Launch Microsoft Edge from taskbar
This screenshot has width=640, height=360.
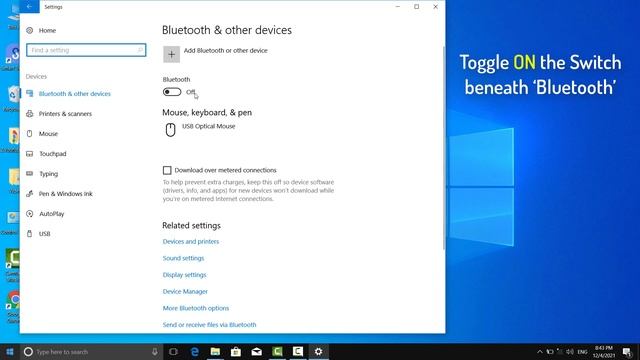195,351
